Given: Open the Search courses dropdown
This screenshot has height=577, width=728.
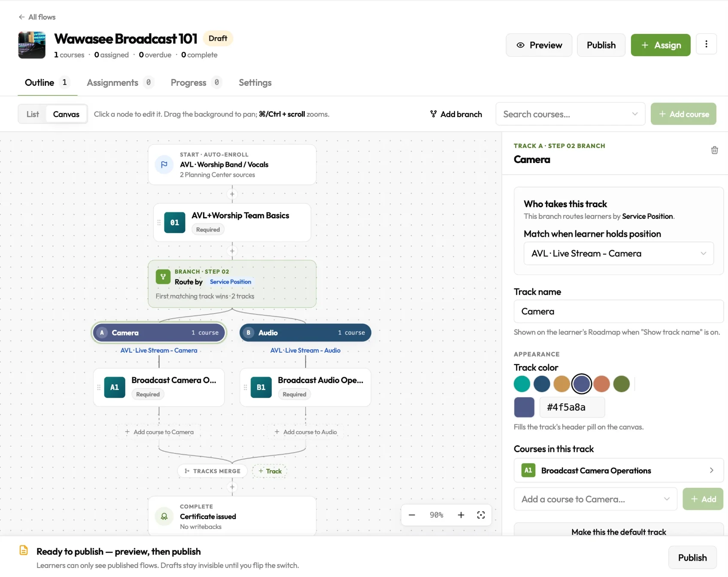Looking at the screenshot, I should coord(570,114).
